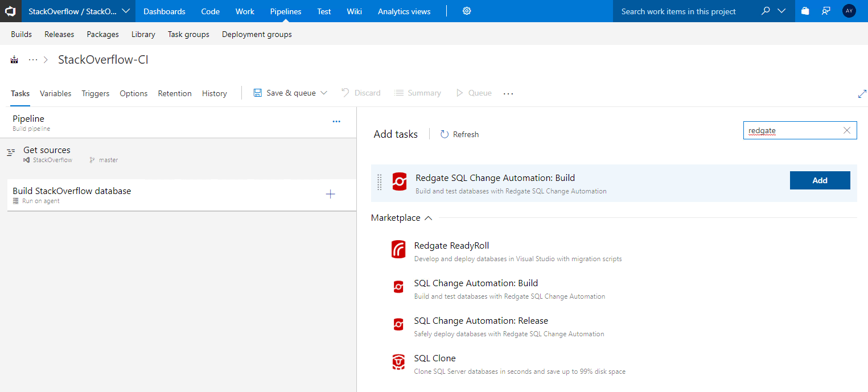Open the marketplace shopping bag icon
The image size is (868, 392).
(x=805, y=11)
